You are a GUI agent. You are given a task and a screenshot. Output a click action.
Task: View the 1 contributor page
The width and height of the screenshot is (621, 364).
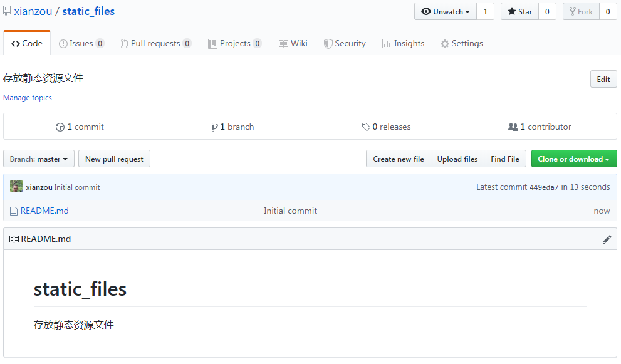click(x=540, y=127)
